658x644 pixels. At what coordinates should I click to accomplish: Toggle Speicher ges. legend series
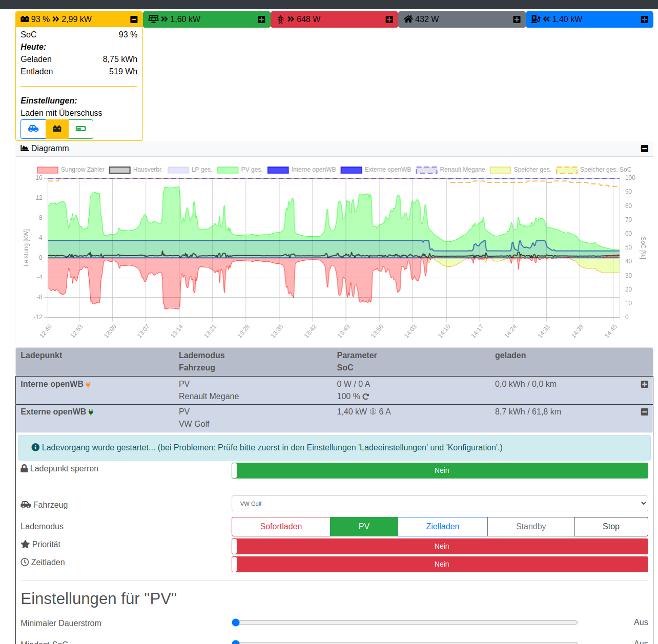click(x=521, y=170)
